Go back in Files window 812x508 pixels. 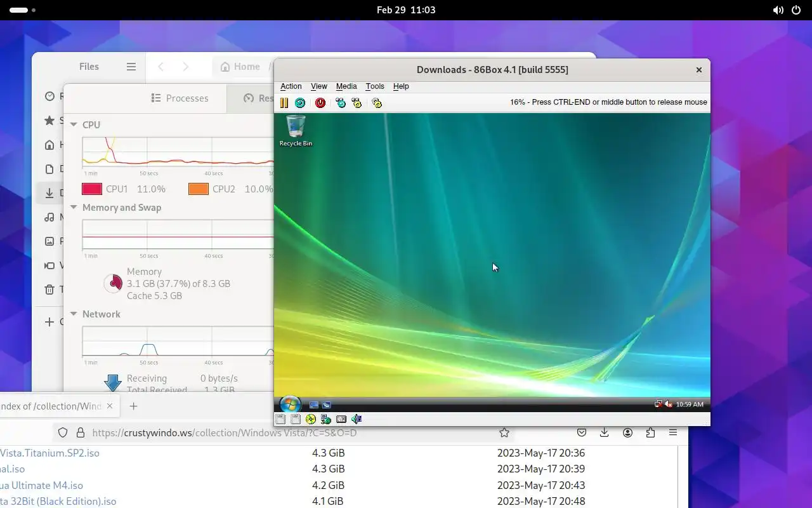pos(161,67)
